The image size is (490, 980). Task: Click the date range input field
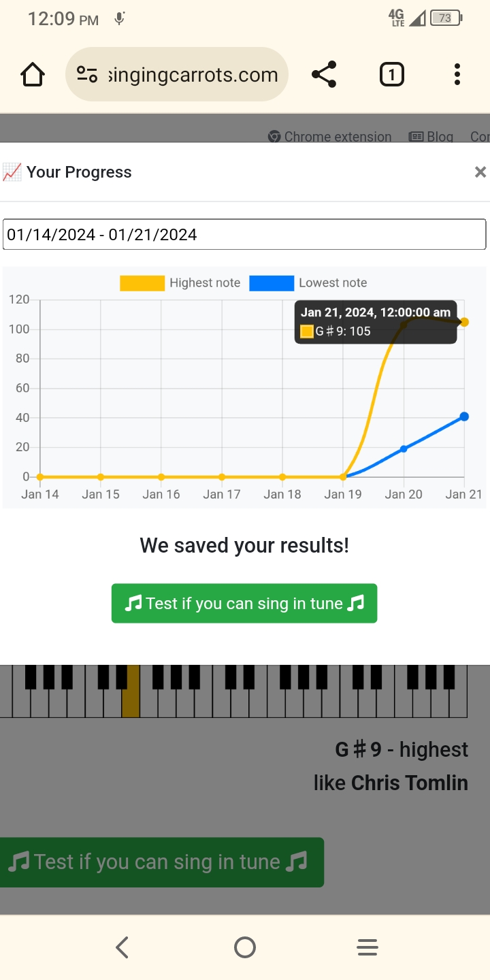point(244,235)
